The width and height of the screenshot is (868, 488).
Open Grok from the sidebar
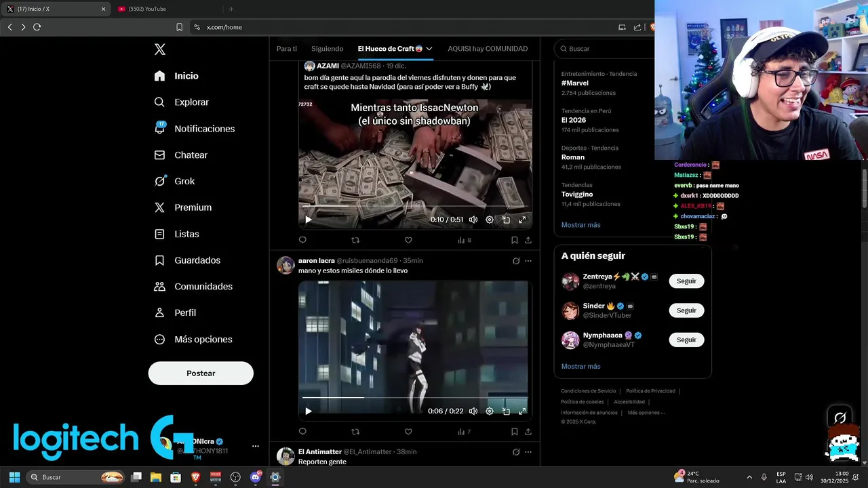click(174, 181)
